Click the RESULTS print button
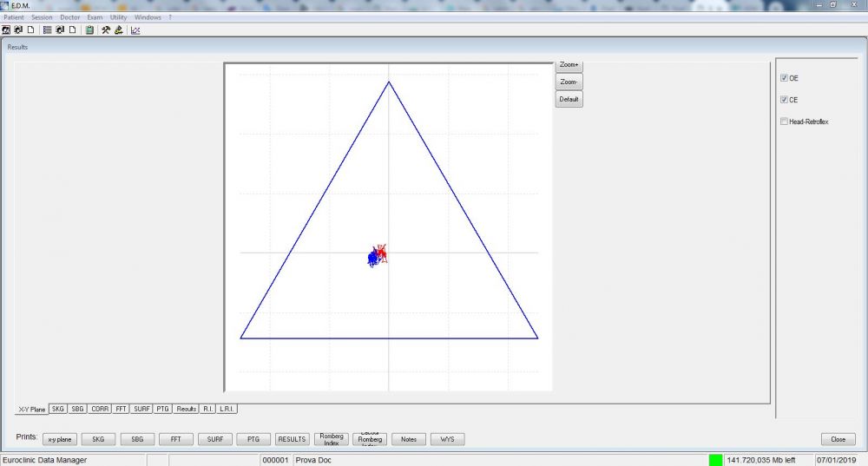The height and width of the screenshot is (466, 868). coord(292,439)
